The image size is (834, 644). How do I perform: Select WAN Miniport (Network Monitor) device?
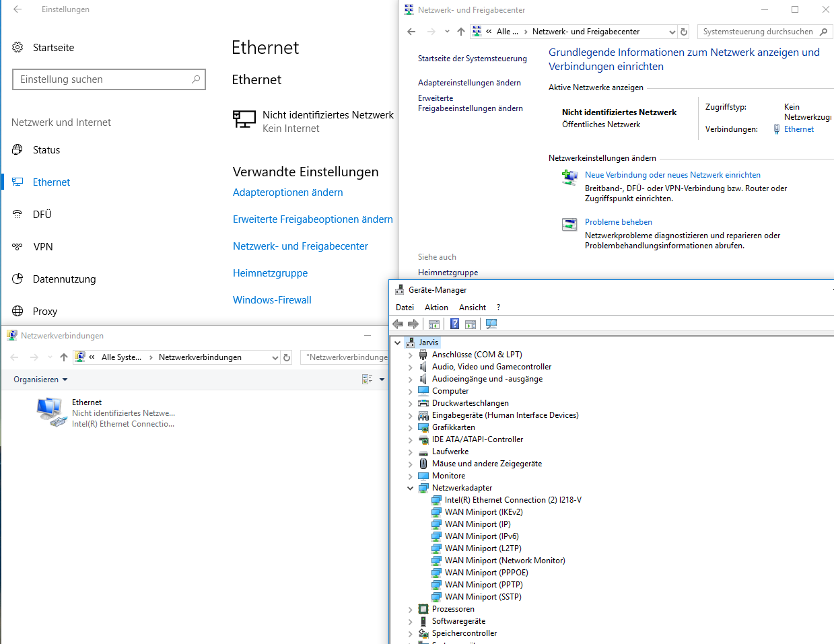[505, 561]
